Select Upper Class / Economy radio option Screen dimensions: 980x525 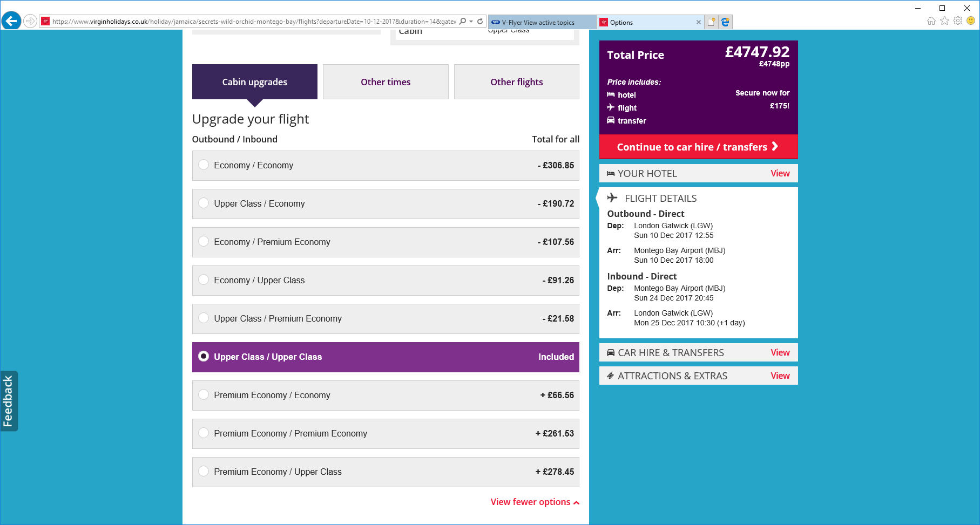point(204,203)
